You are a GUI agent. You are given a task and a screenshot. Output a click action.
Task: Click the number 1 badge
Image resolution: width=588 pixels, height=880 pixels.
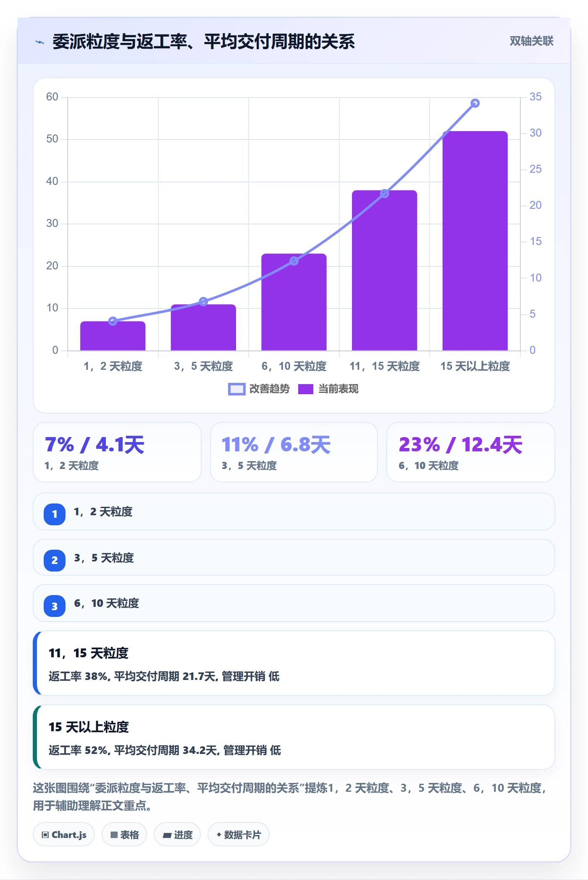55,514
